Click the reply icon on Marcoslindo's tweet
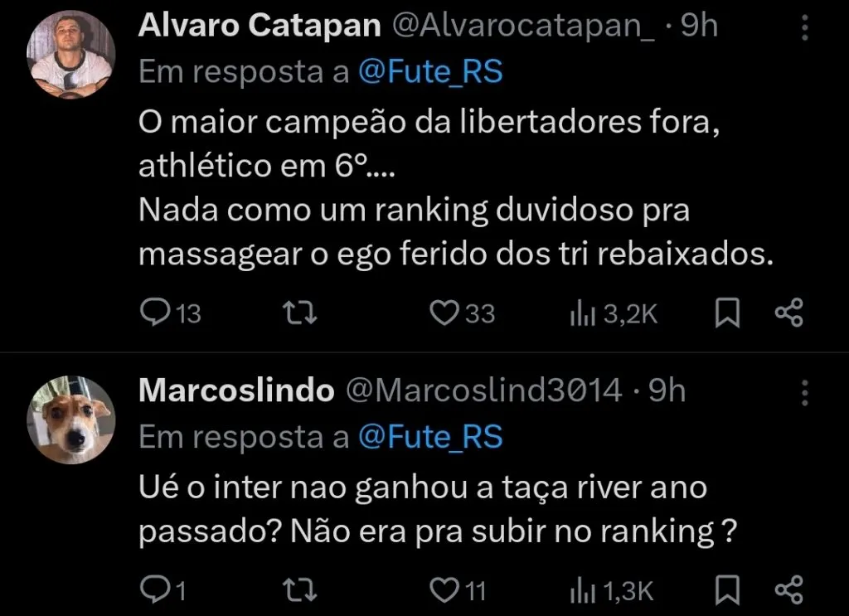 [x=157, y=590]
